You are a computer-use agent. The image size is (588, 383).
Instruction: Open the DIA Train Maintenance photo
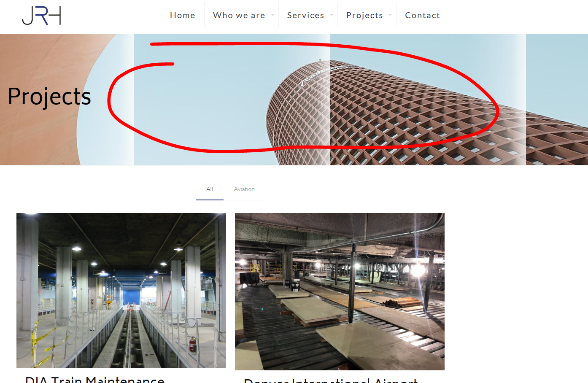[121, 290]
